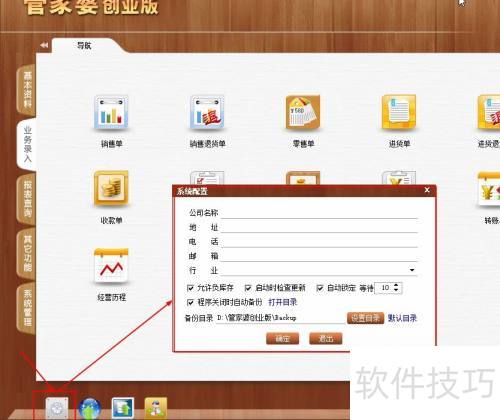Click the 默认目录 link

coord(402,318)
